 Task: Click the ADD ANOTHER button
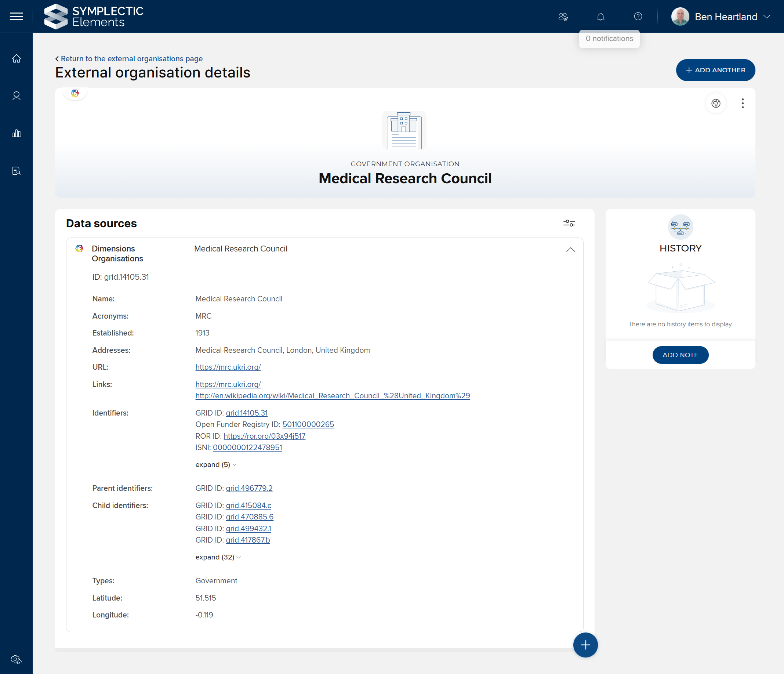tap(715, 70)
